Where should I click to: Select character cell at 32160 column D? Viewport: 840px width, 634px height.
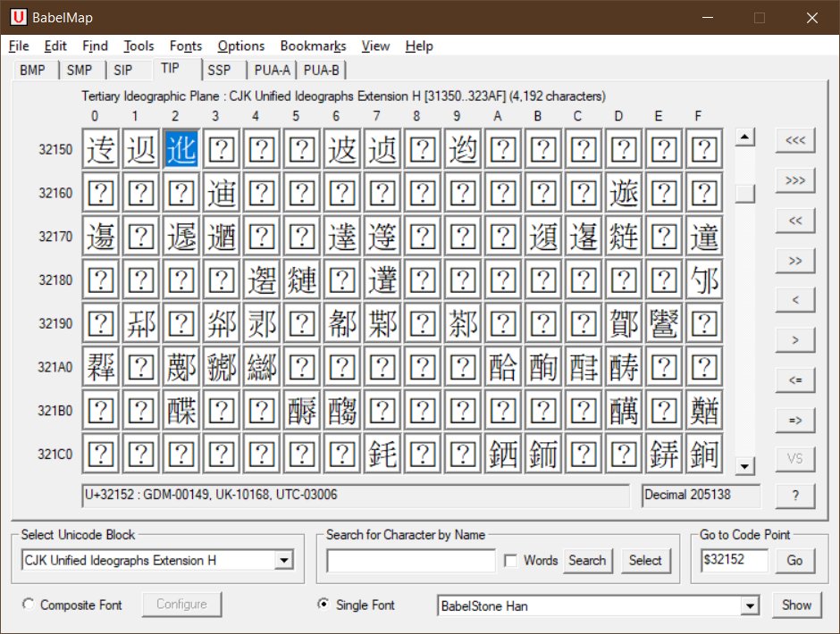coord(624,193)
